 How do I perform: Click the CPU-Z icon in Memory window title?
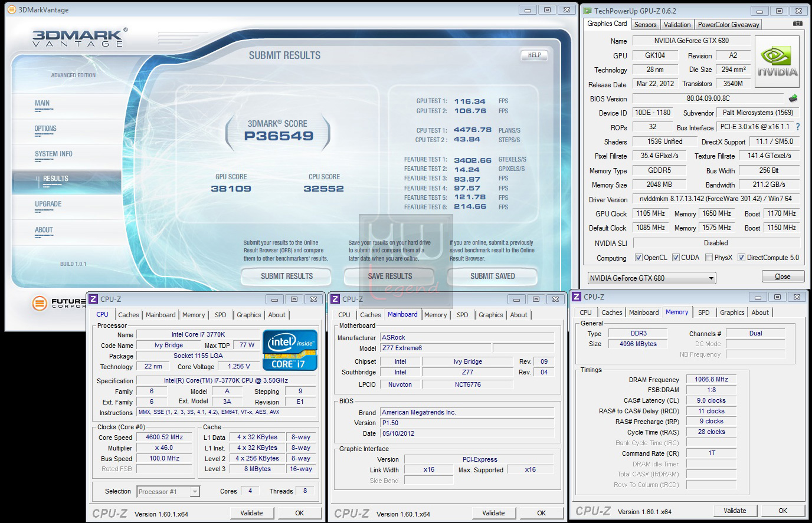(x=577, y=297)
